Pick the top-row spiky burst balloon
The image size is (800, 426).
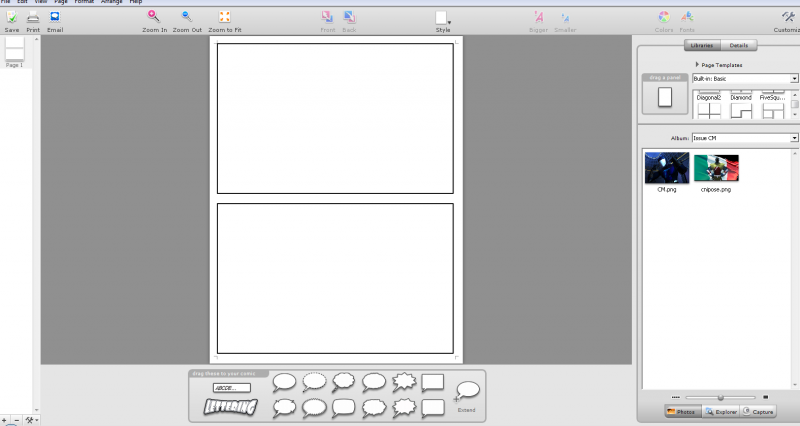point(404,382)
